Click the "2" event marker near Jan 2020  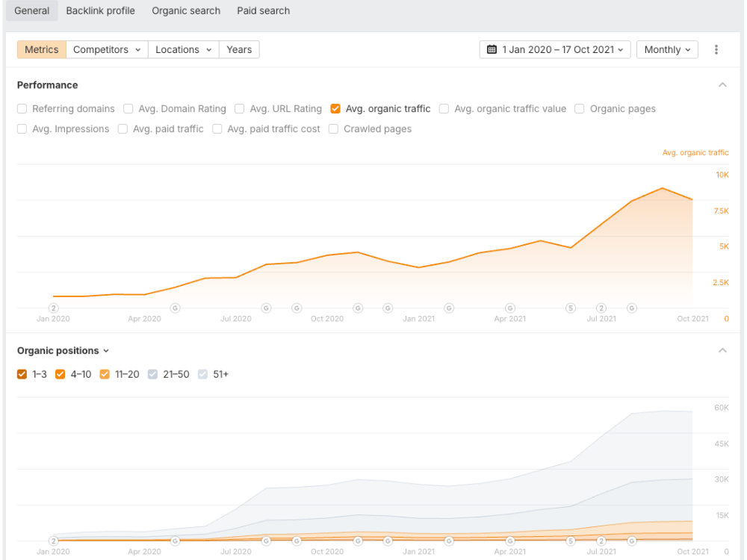(x=53, y=308)
